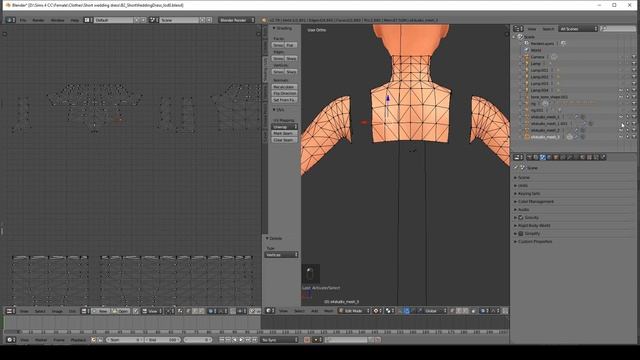Open the Mesh menu in 3D header

point(329,311)
